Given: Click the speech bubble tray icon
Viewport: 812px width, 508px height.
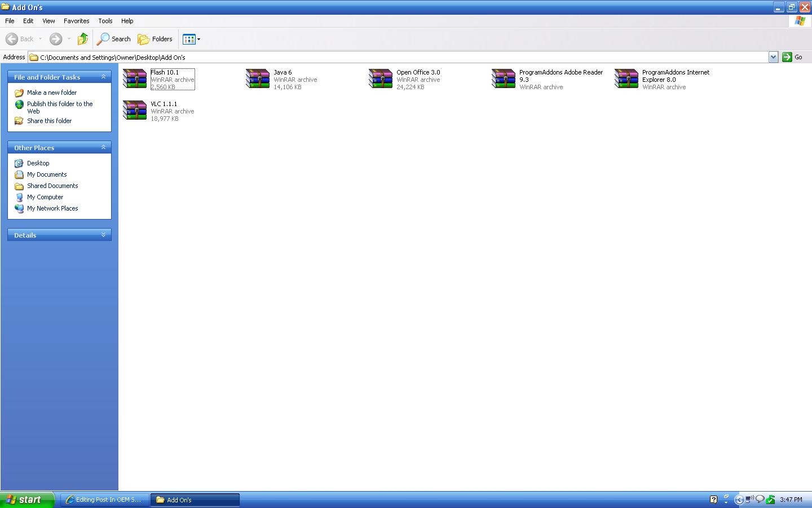Looking at the screenshot, I should tap(760, 500).
